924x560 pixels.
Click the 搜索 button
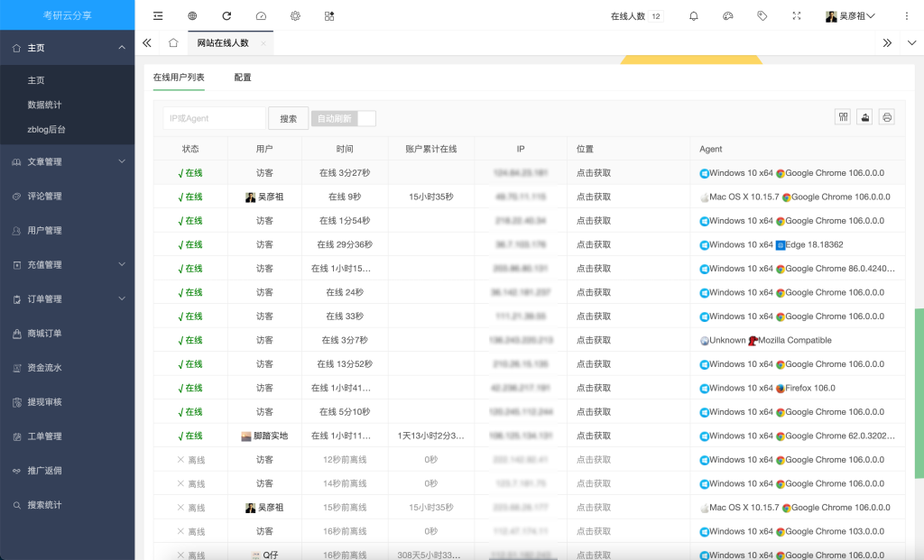click(x=288, y=118)
